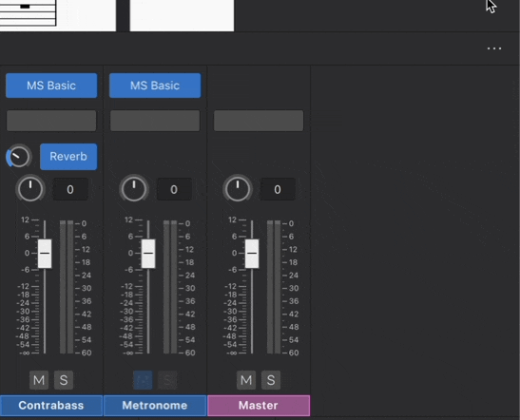The image size is (520, 420).
Task: Select the Master channel label
Action: point(259,406)
